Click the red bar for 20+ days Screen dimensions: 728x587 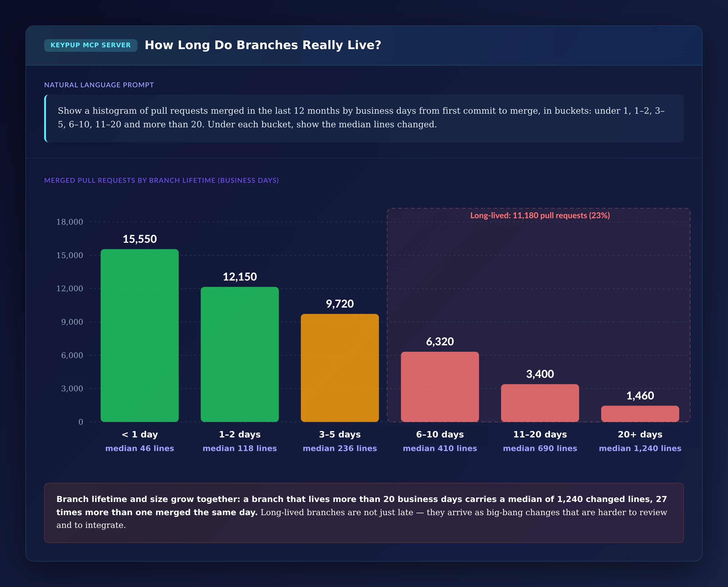pos(640,414)
